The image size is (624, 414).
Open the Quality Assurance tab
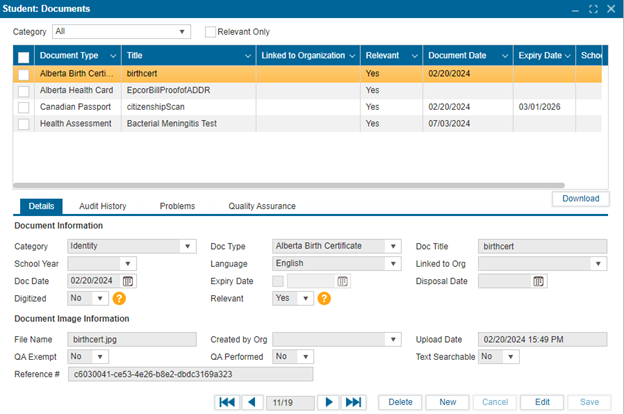pyautogui.click(x=261, y=206)
